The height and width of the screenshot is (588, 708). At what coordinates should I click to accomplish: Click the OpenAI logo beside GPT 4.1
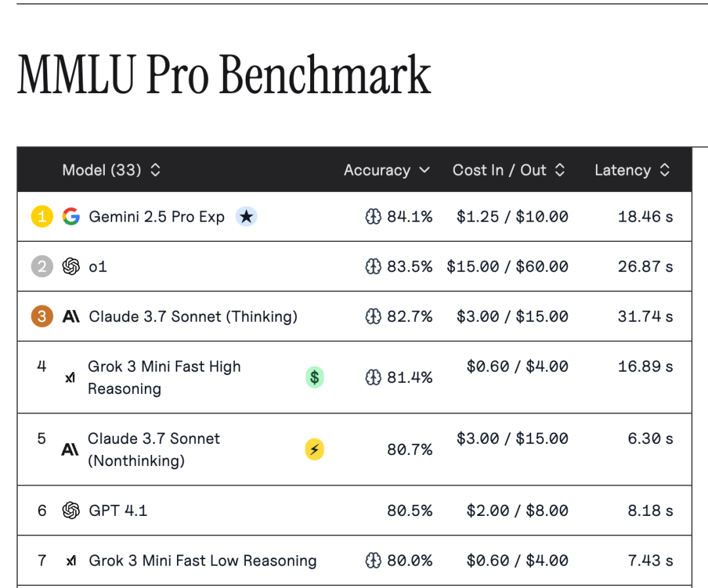coord(71,511)
